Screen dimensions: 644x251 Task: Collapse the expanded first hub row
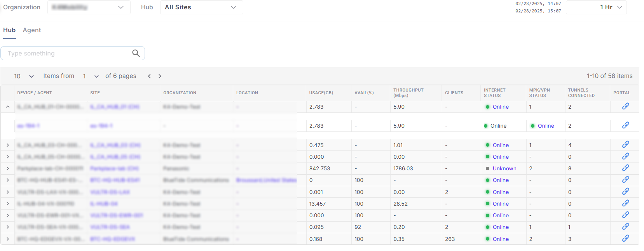[8, 107]
